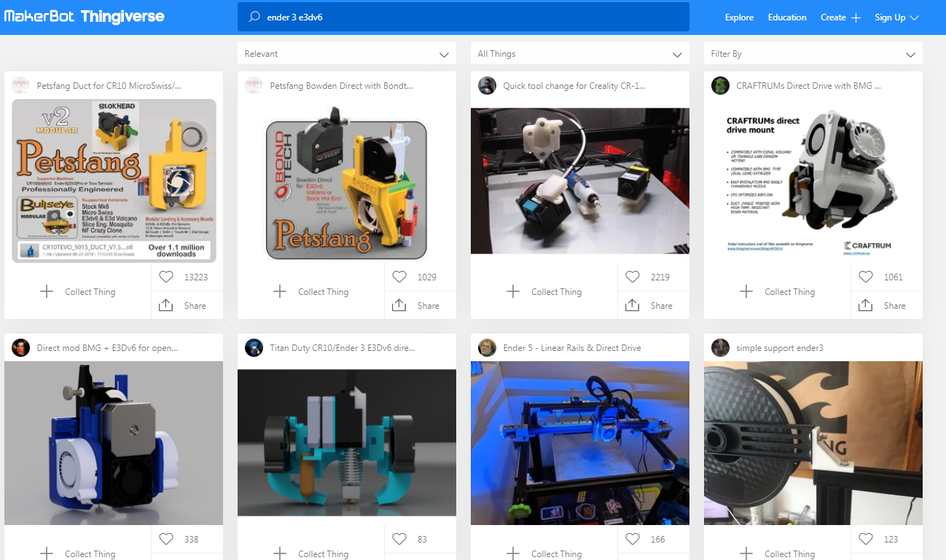The width and height of the screenshot is (946, 560).
Task: Click the author avatar on Petsfang Bowden card
Action: [x=254, y=85]
